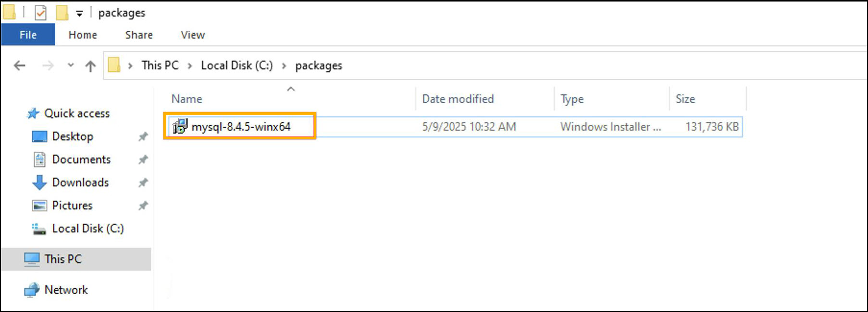The height and width of the screenshot is (312, 868).
Task: Switch to the View ribbon tab
Action: point(193,35)
